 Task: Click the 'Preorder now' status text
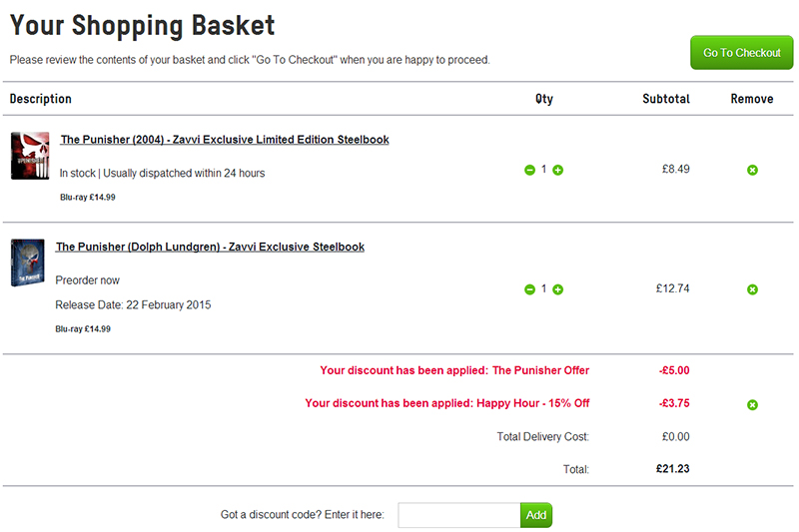click(x=87, y=280)
